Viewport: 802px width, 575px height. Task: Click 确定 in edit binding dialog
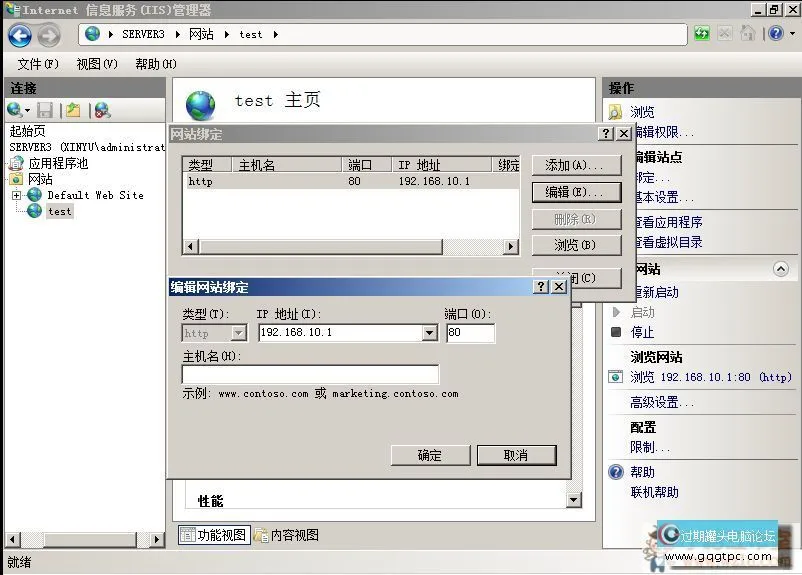point(430,455)
